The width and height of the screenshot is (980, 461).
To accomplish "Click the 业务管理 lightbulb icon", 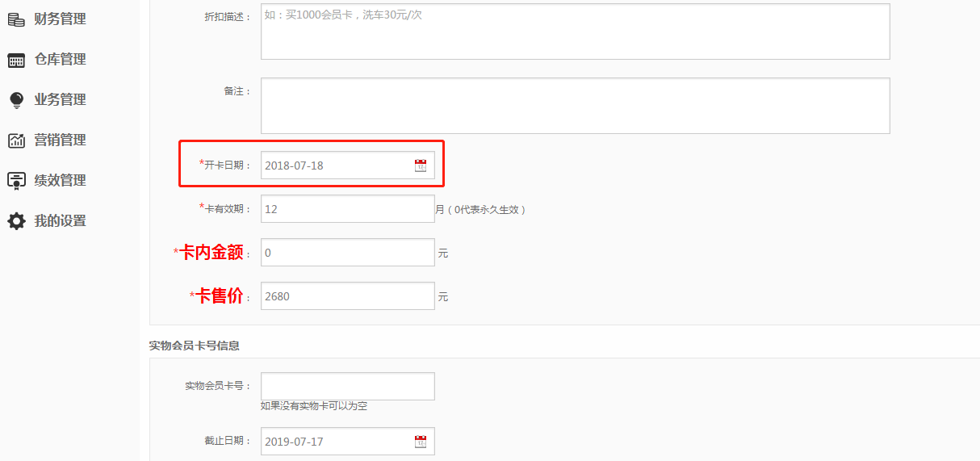I will [x=16, y=100].
